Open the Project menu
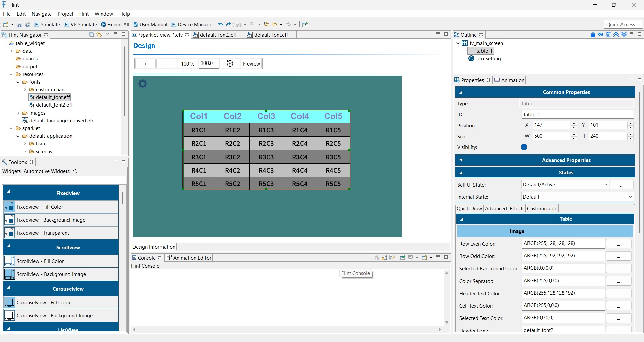Screen dimensions: 644x342 point(65,14)
